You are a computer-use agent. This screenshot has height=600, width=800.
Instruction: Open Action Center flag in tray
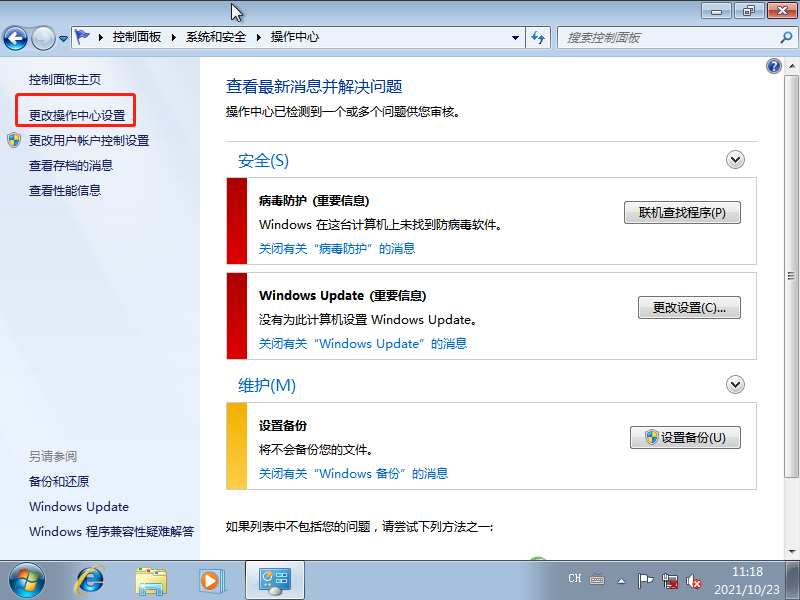(645, 580)
